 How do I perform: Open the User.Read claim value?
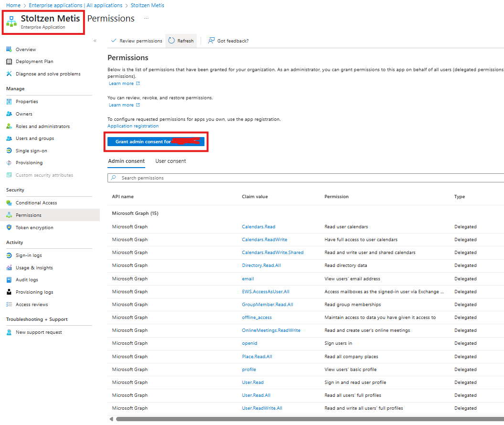tap(253, 382)
